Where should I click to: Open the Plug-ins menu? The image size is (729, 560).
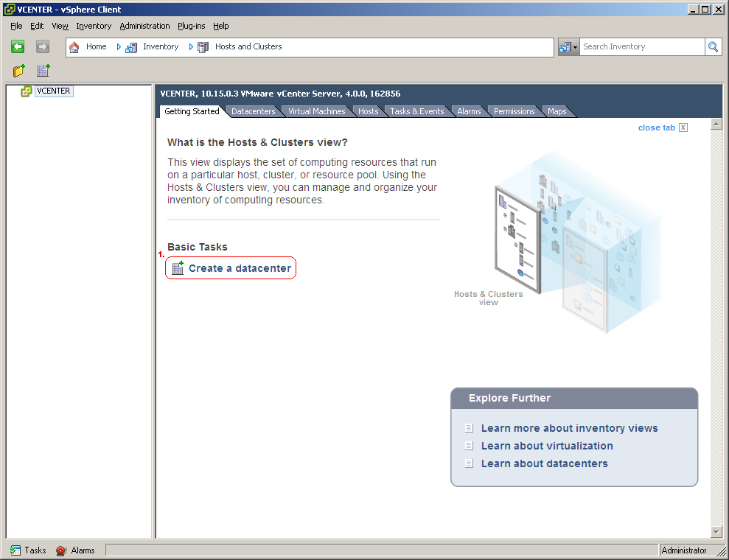pyautogui.click(x=191, y=26)
